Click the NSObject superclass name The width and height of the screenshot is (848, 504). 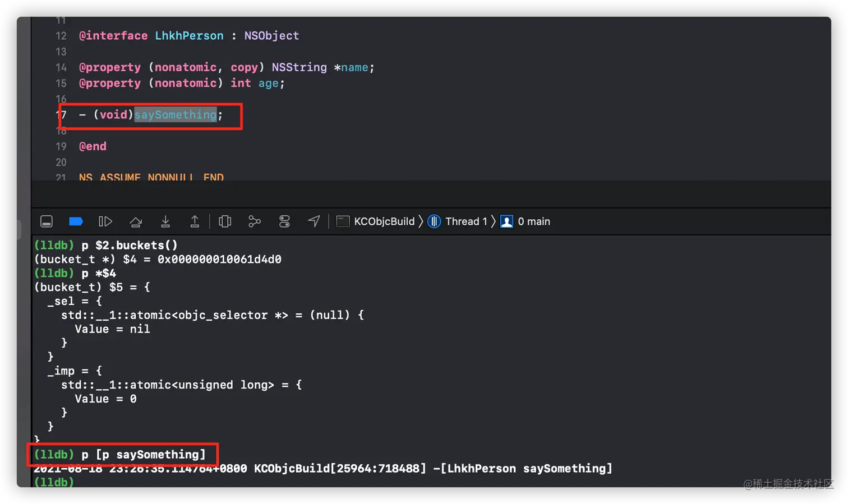coord(271,36)
